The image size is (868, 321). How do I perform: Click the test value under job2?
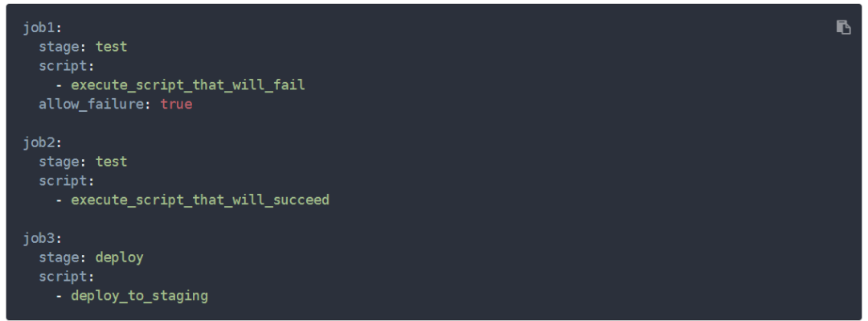coord(111,162)
